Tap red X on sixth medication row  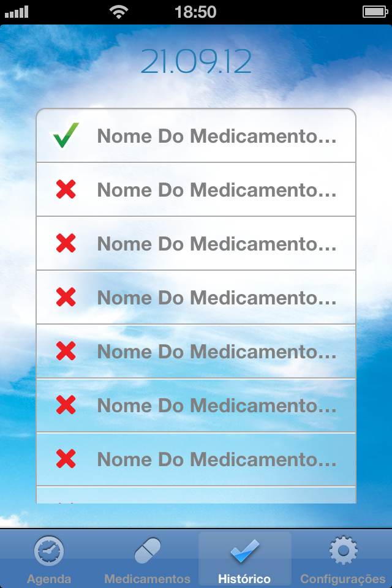(x=66, y=405)
